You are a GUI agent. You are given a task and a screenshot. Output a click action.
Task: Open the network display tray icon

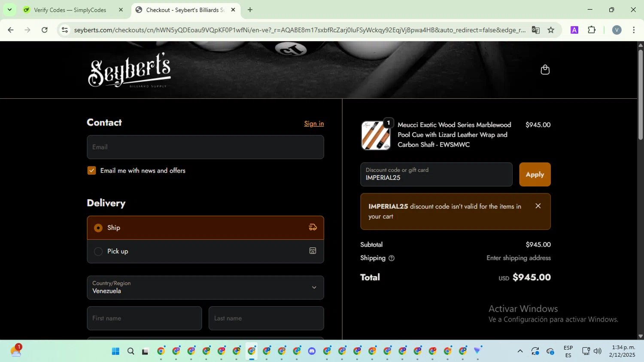point(586,351)
